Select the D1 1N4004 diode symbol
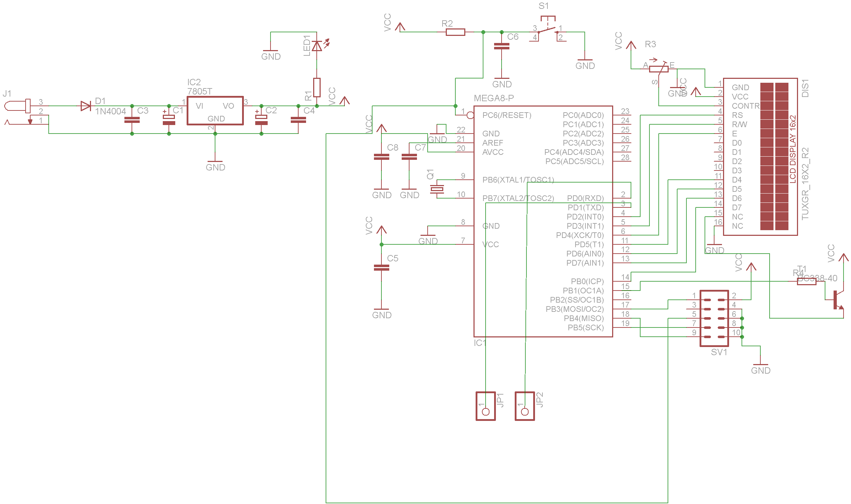 point(85,106)
